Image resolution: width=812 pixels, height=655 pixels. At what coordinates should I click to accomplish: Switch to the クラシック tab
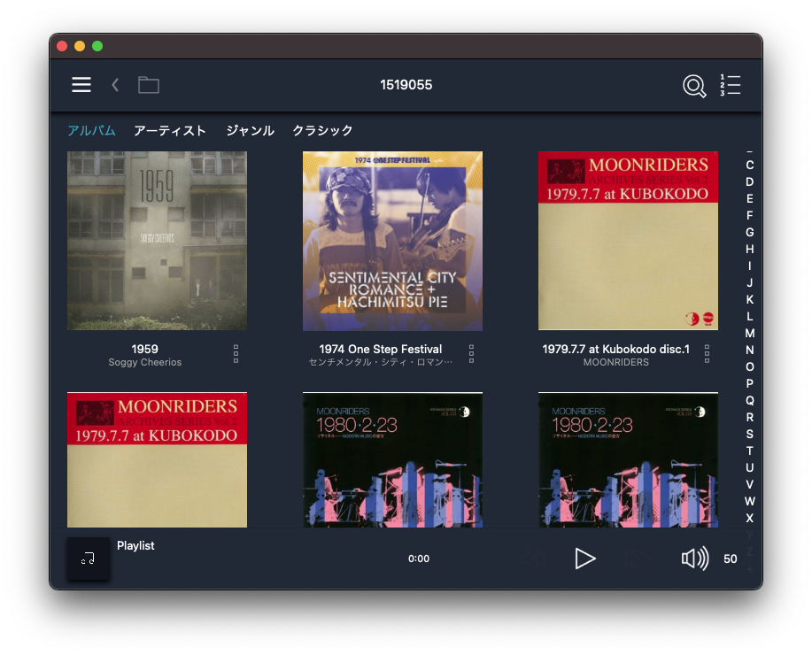(322, 130)
